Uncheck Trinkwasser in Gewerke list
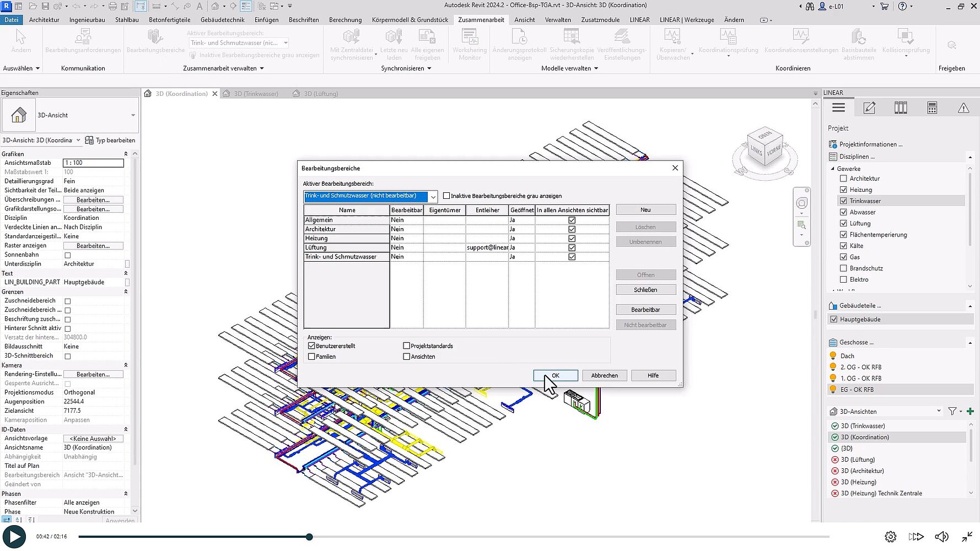The height and width of the screenshot is (551, 980). click(843, 201)
